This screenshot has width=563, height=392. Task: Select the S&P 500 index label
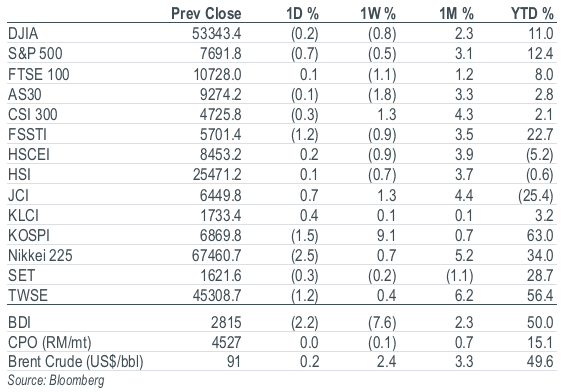click(35, 54)
